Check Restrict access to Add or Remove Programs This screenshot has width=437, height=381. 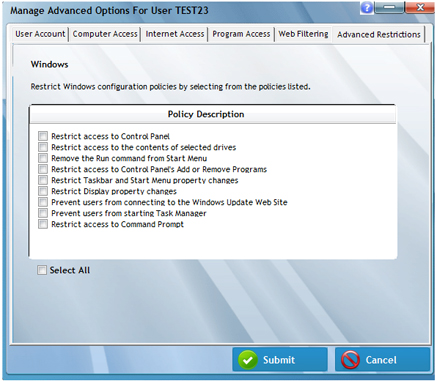[43, 169]
